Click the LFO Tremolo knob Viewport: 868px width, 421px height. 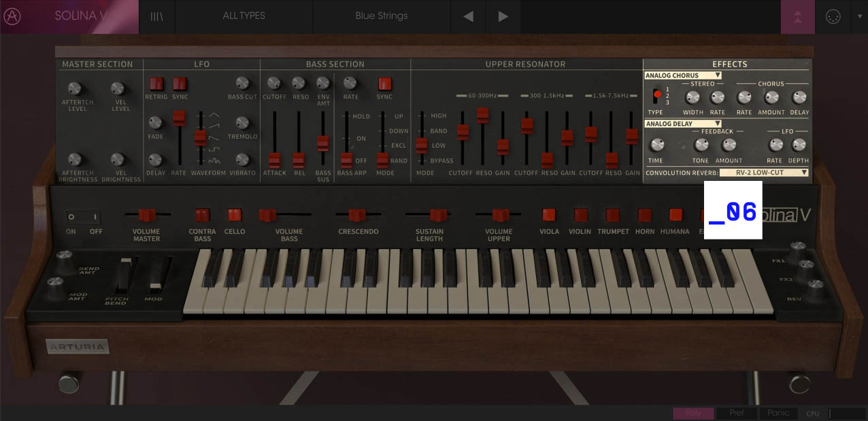(243, 123)
